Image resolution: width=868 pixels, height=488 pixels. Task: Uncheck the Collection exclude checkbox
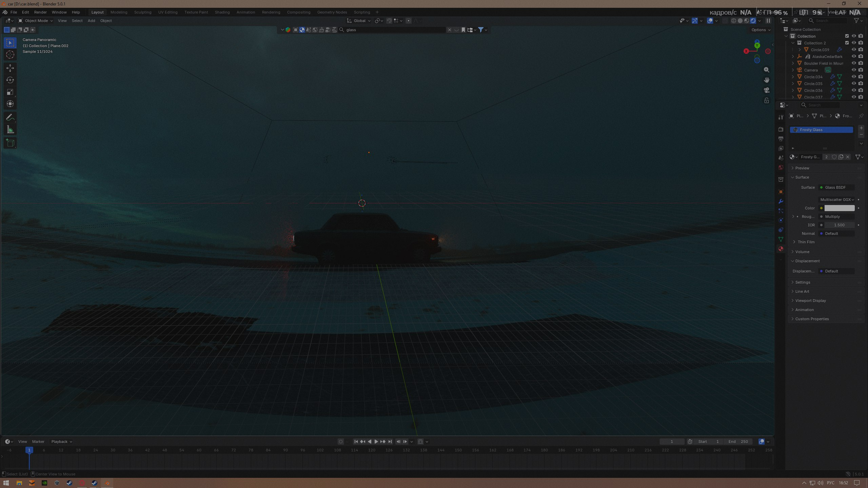(x=847, y=36)
